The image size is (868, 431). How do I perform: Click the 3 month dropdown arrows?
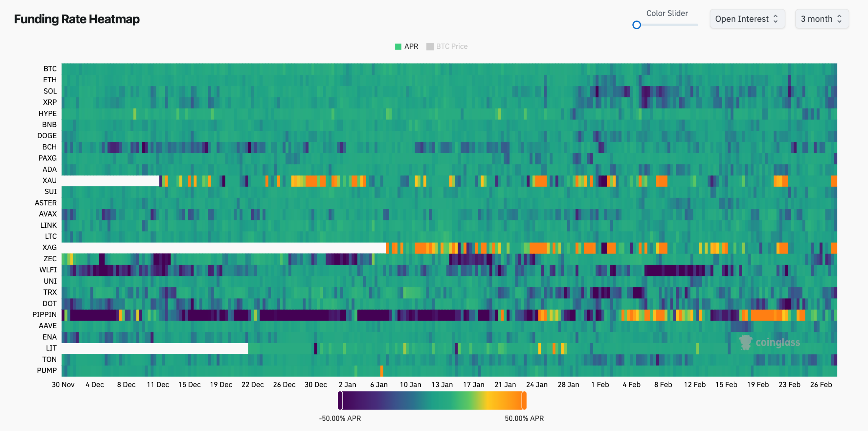(x=840, y=19)
